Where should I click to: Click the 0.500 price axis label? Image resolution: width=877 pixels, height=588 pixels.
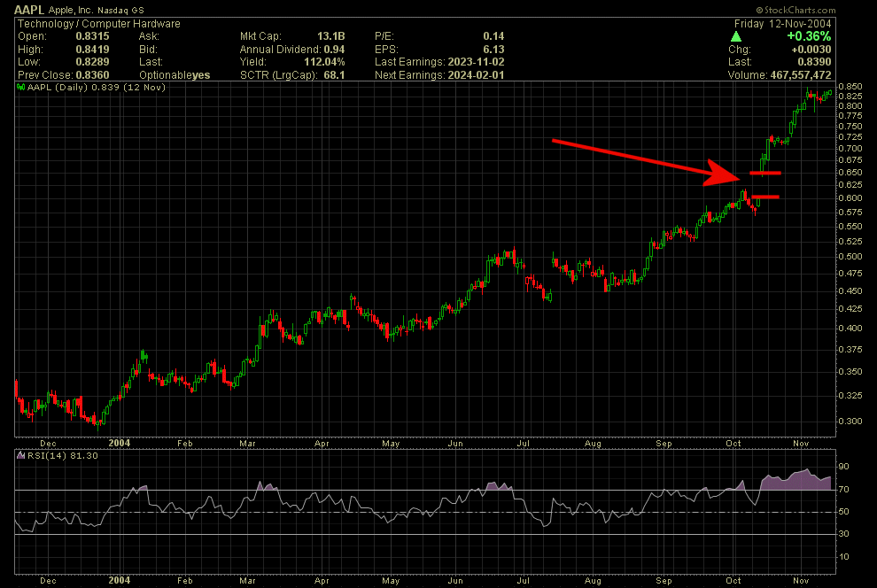click(852, 257)
